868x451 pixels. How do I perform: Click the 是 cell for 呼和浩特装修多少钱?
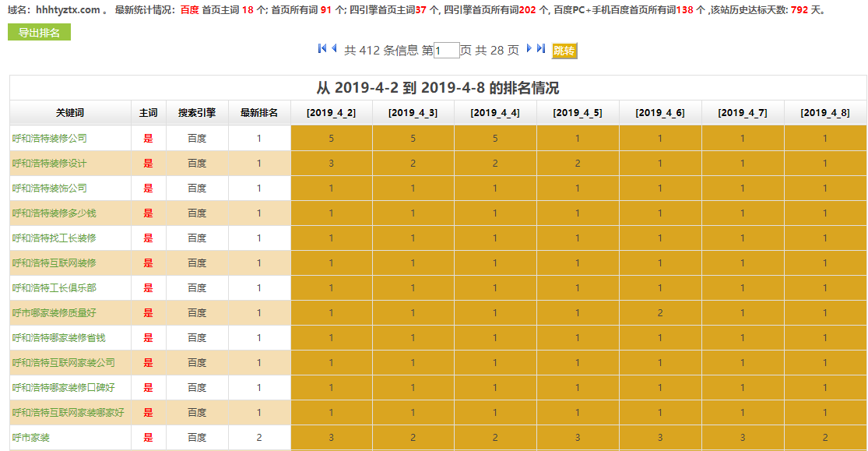148,213
